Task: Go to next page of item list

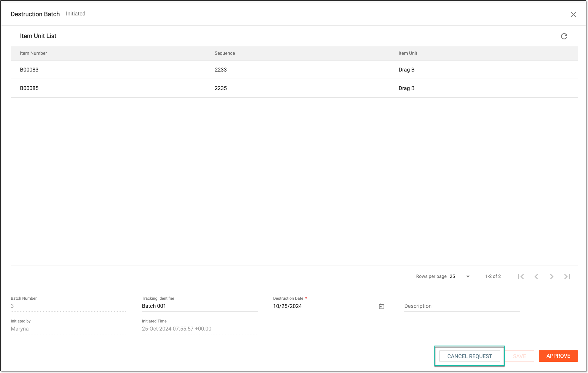Action: tap(552, 276)
